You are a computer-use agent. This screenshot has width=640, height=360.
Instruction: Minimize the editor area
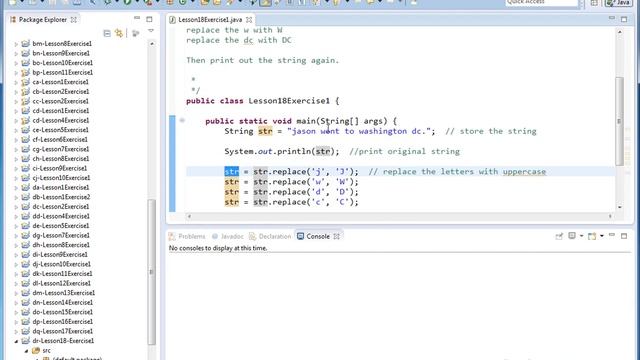[611, 18]
